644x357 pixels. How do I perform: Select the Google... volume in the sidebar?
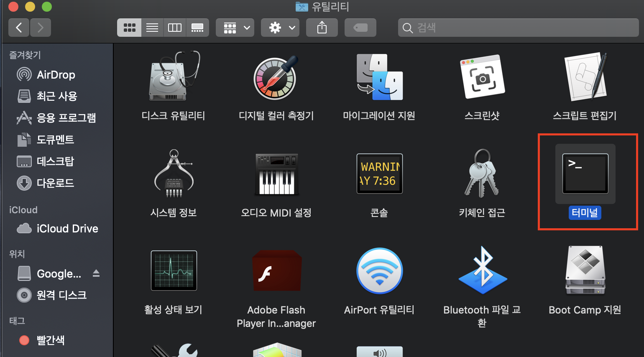point(49,274)
